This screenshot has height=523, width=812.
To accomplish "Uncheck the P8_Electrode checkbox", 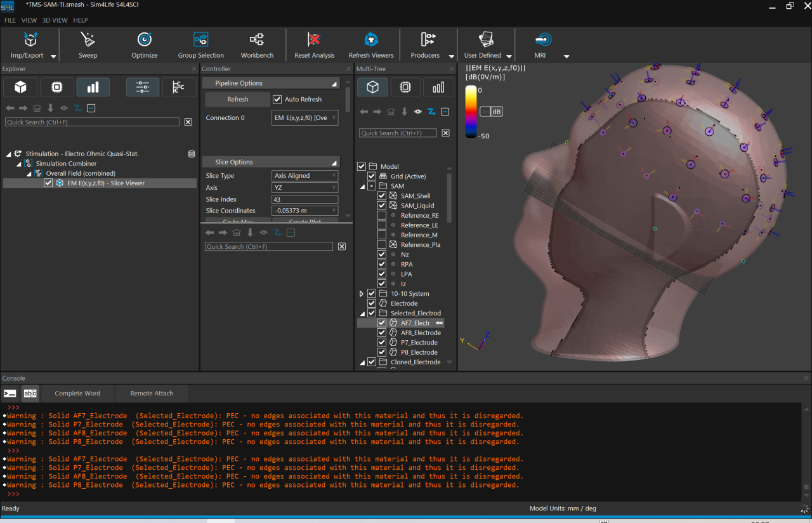I will (x=382, y=352).
